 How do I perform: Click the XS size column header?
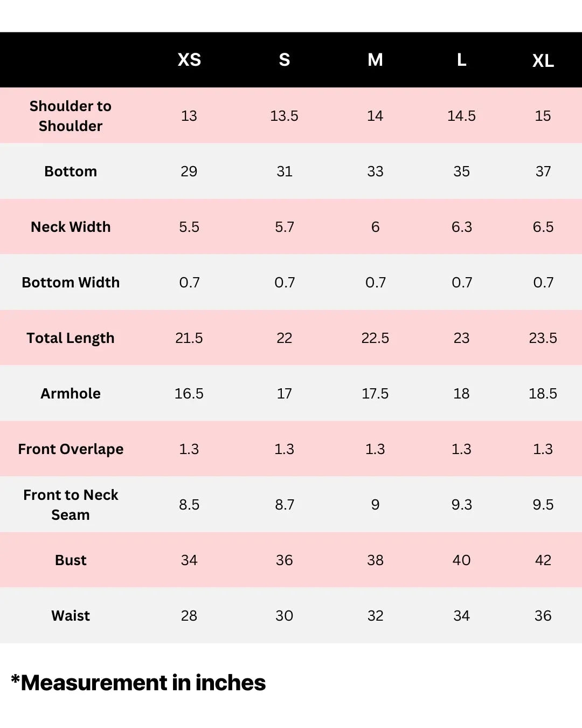[189, 60]
